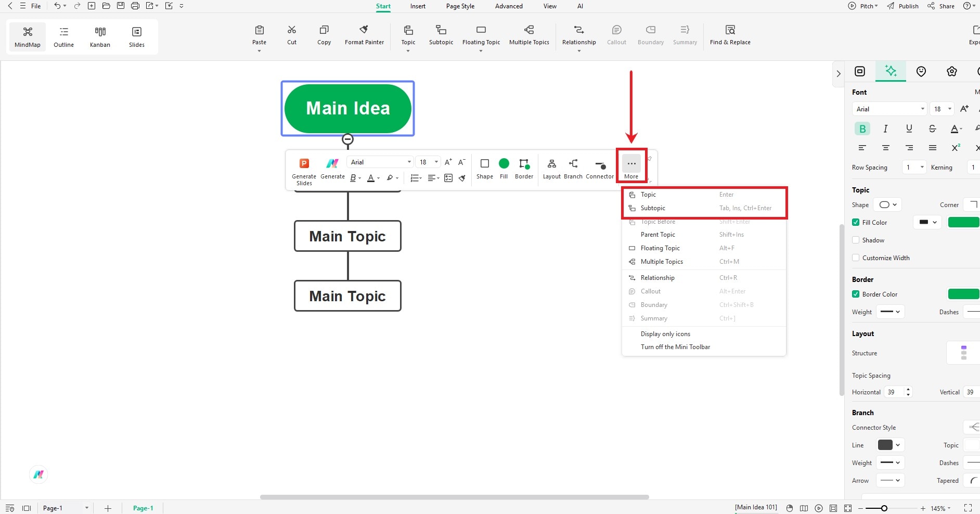Open the Insert ribbon tab
980x514 pixels.
[x=418, y=6]
